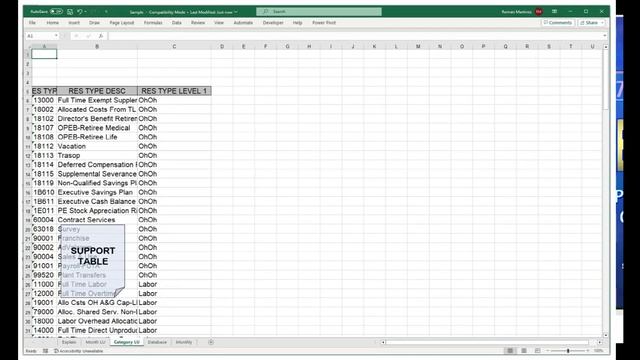Switch to the Database sheet tab
Screen dimensions: 640x360
(157, 342)
